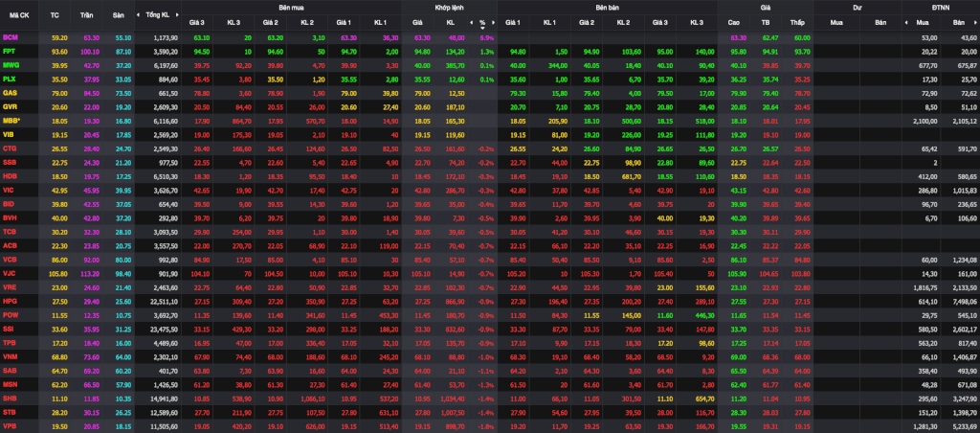The height and width of the screenshot is (433, 980).
Task: Click the down sort arrow under % header
Action: pos(482,28)
